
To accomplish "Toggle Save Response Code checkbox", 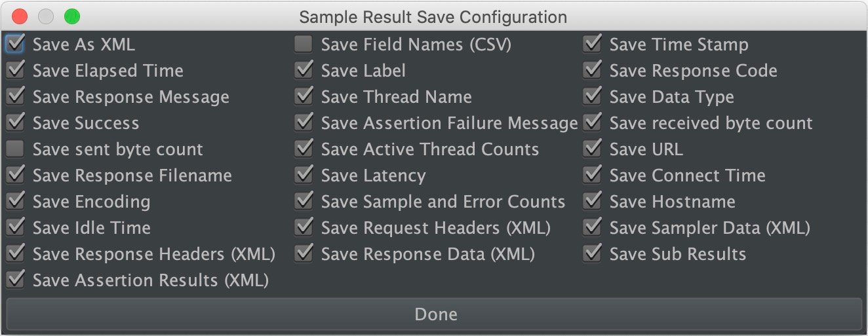I will (x=592, y=71).
